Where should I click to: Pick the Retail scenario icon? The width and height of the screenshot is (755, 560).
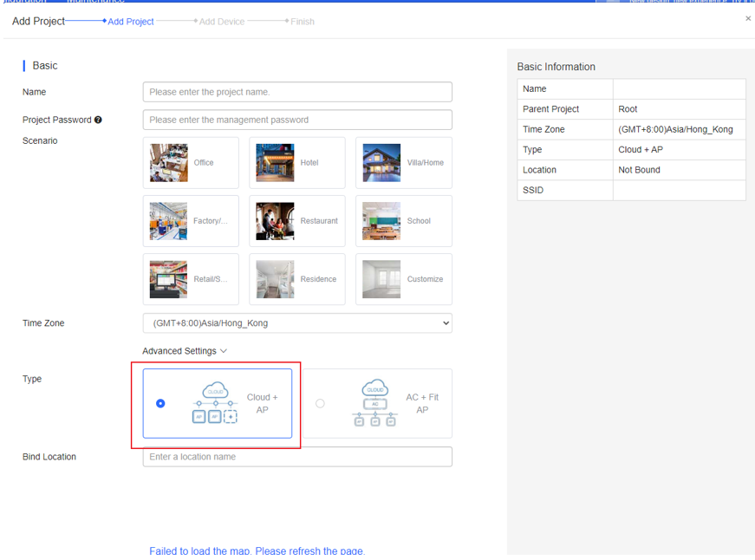tap(168, 279)
